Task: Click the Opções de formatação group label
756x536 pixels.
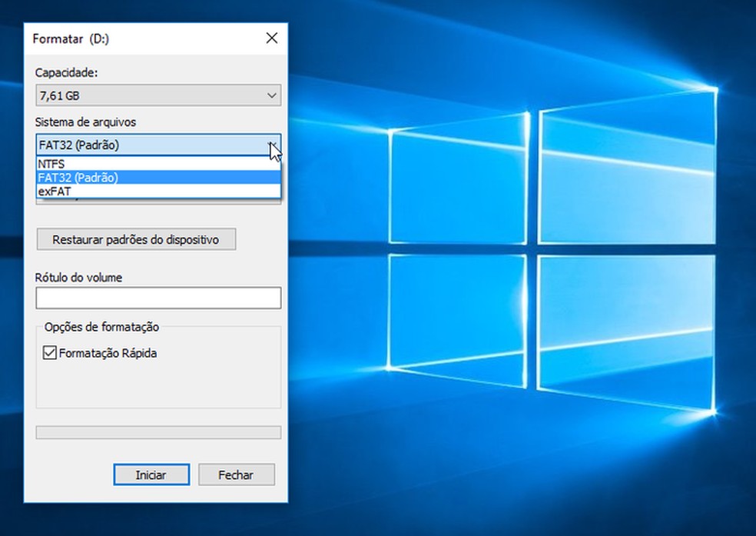Action: (x=101, y=327)
